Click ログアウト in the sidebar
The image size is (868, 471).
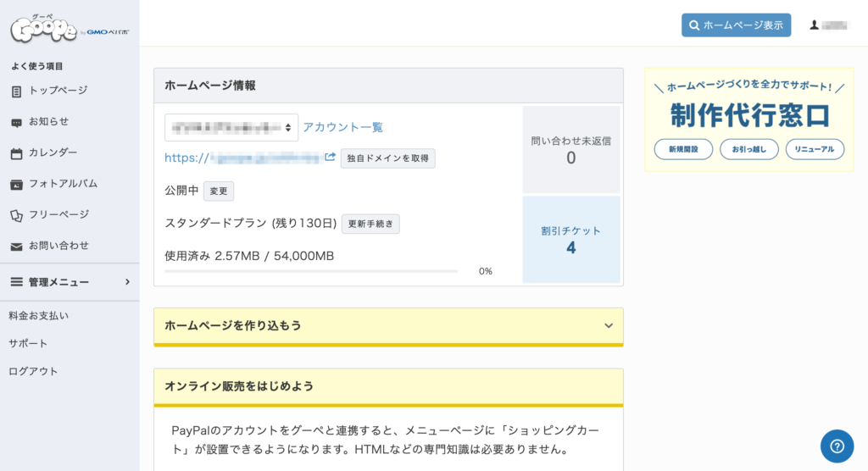point(33,371)
